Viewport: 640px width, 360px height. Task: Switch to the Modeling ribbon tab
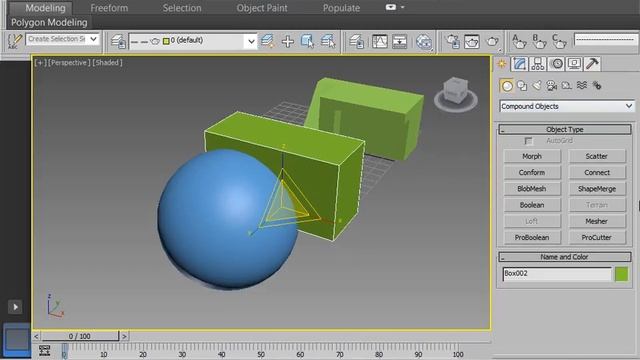pos(45,8)
